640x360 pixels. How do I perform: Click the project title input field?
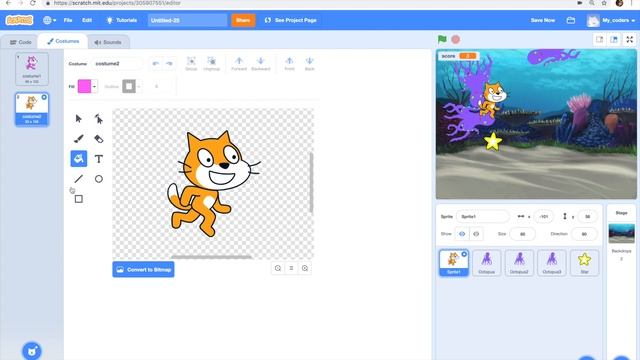(x=188, y=20)
